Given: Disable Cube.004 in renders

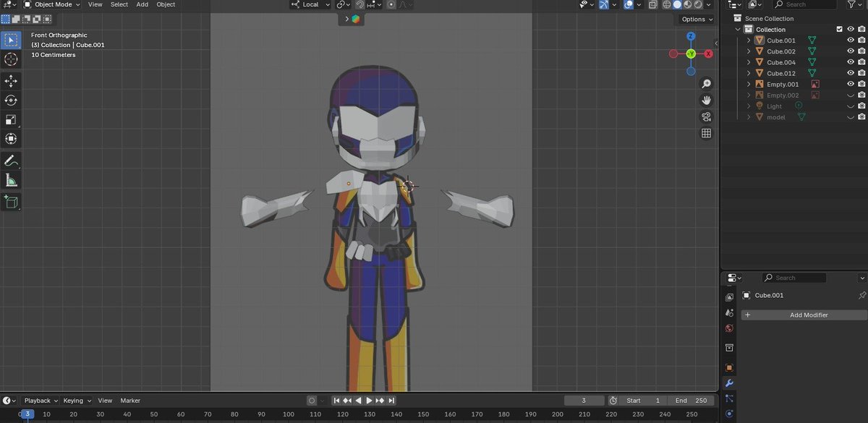Looking at the screenshot, I should click(x=861, y=62).
